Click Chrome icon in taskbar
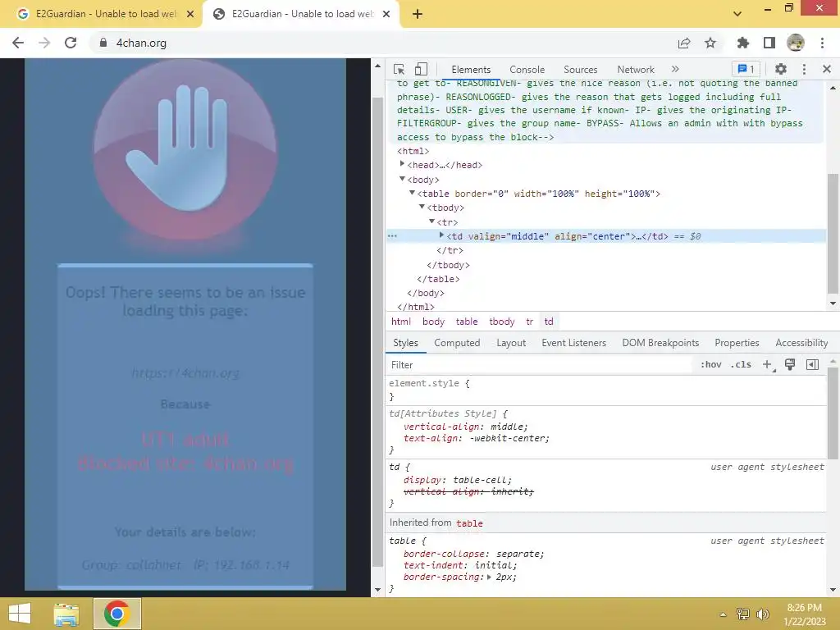This screenshot has height=630, width=840. coord(116,614)
